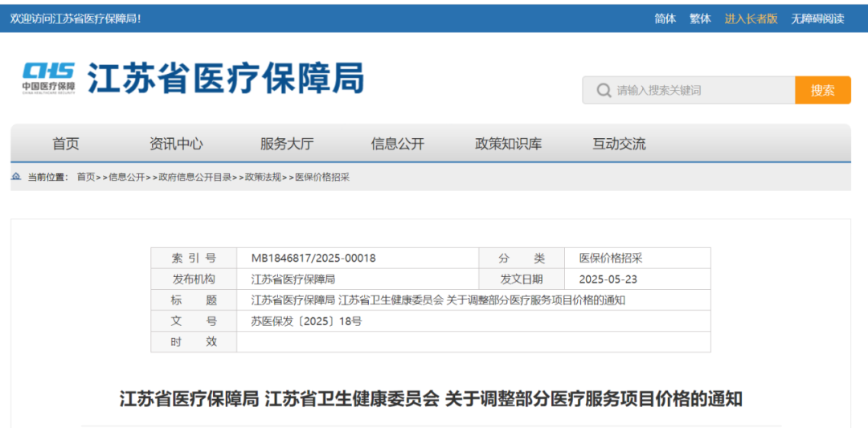Image resolution: width=868 pixels, height=428 pixels.
Task: Click the 欢迎访问江苏省医疗保障局 welcome text
Action: click(x=76, y=18)
